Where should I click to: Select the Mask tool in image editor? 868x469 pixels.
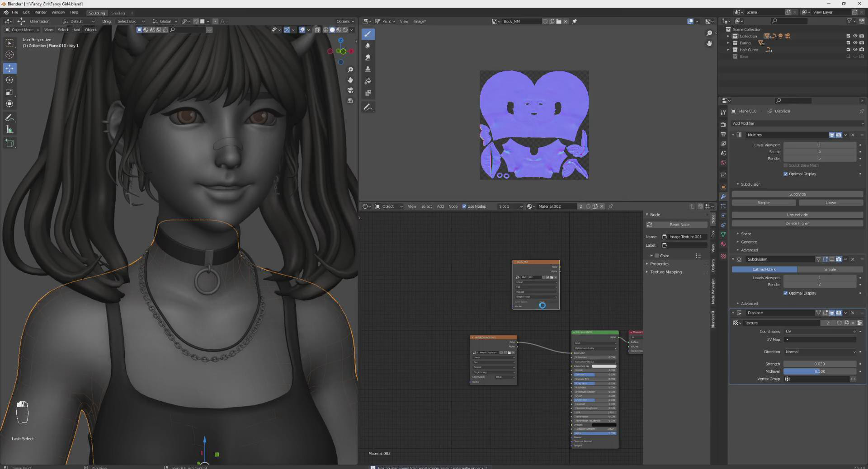coord(368,93)
